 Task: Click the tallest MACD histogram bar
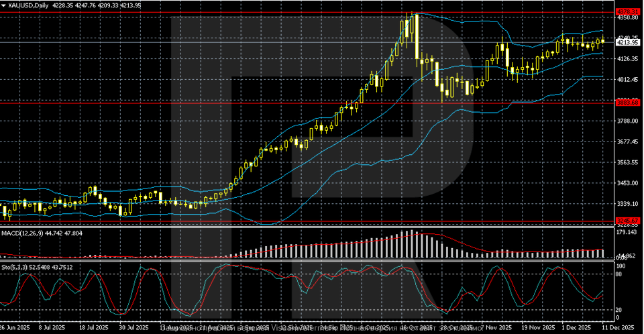click(411, 244)
